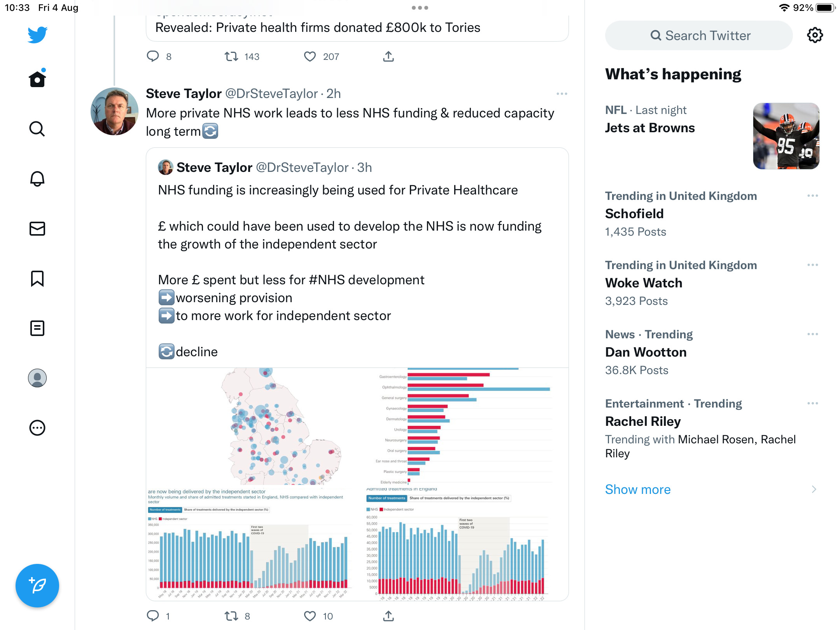840x630 pixels.
Task: Retweet the tweet with 143 retweets
Action: tap(231, 56)
